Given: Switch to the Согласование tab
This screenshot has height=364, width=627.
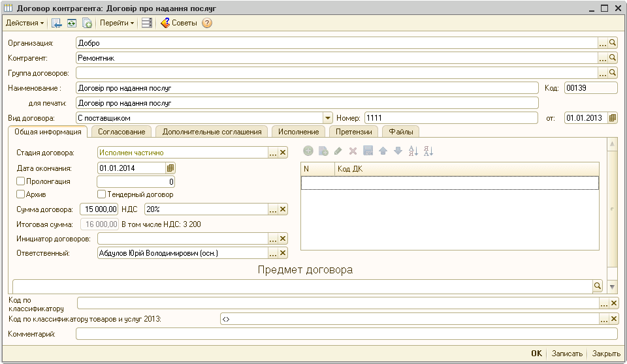Looking at the screenshot, I should coord(121,132).
